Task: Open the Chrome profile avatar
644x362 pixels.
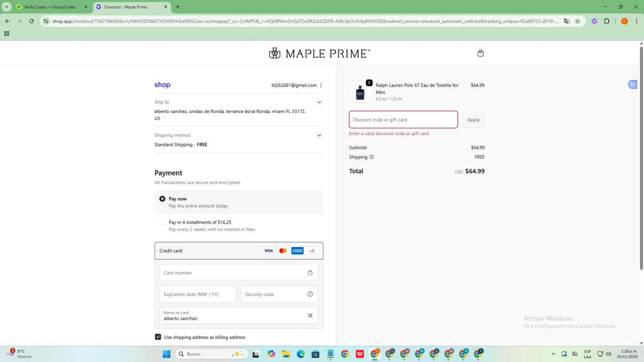Action: pyautogui.click(x=625, y=21)
